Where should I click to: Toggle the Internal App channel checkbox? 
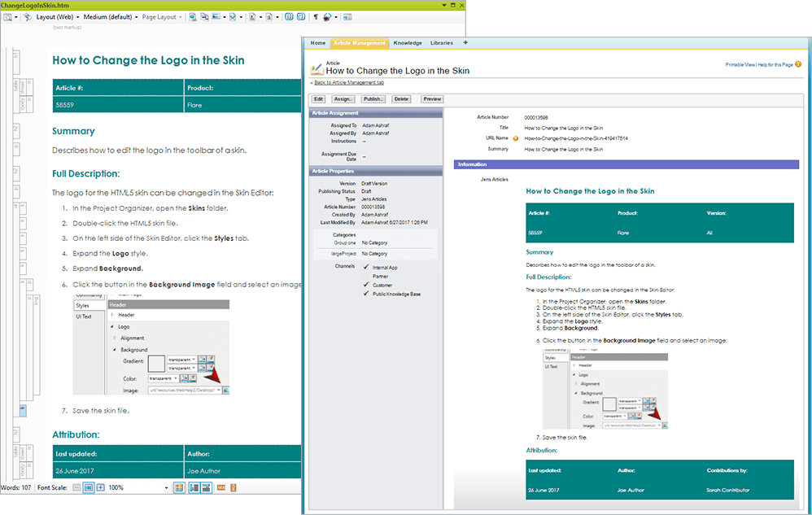[x=366, y=267]
